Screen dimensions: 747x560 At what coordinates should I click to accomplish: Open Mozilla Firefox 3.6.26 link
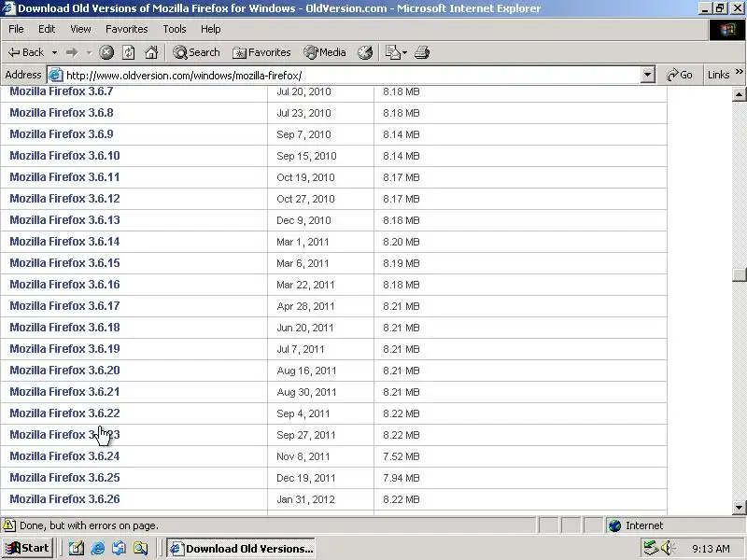coord(64,499)
